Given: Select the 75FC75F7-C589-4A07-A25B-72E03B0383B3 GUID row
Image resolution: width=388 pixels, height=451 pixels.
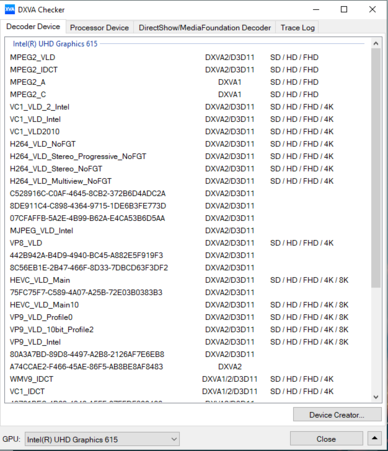Looking at the screenshot, I should coord(188,292).
